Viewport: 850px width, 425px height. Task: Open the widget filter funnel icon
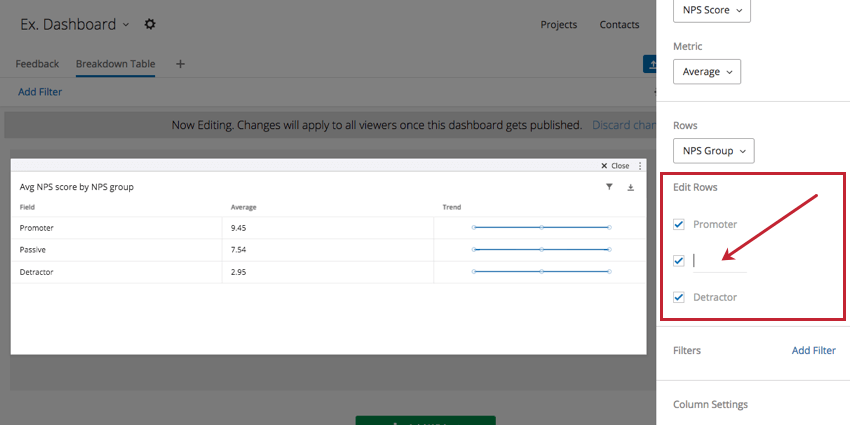point(609,187)
